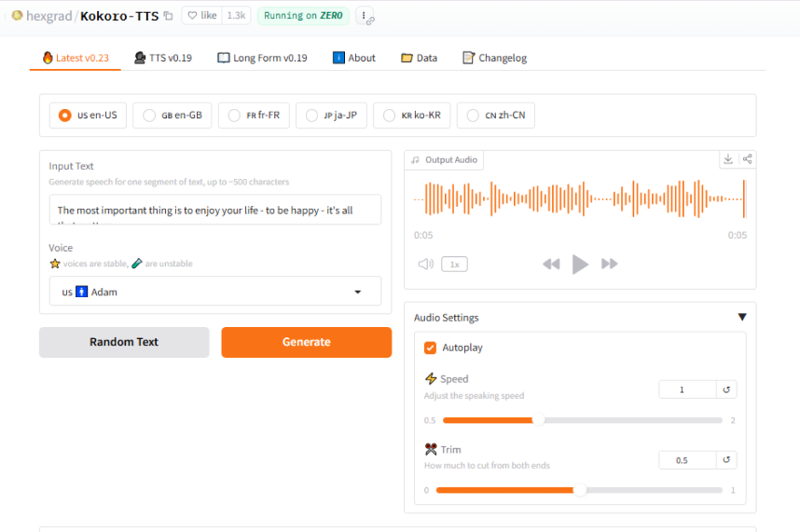This screenshot has width=800, height=532.
Task: Click into the Input Text box
Action: pyautogui.click(x=214, y=210)
